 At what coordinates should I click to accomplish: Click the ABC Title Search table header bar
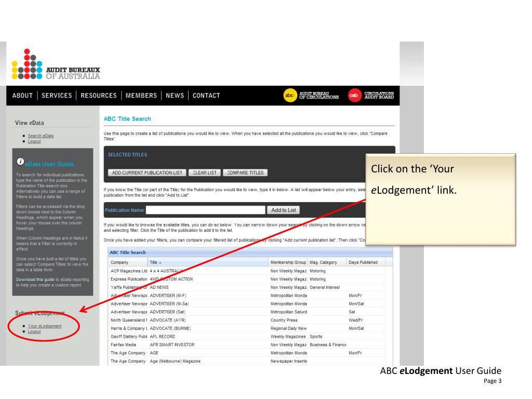250,252
